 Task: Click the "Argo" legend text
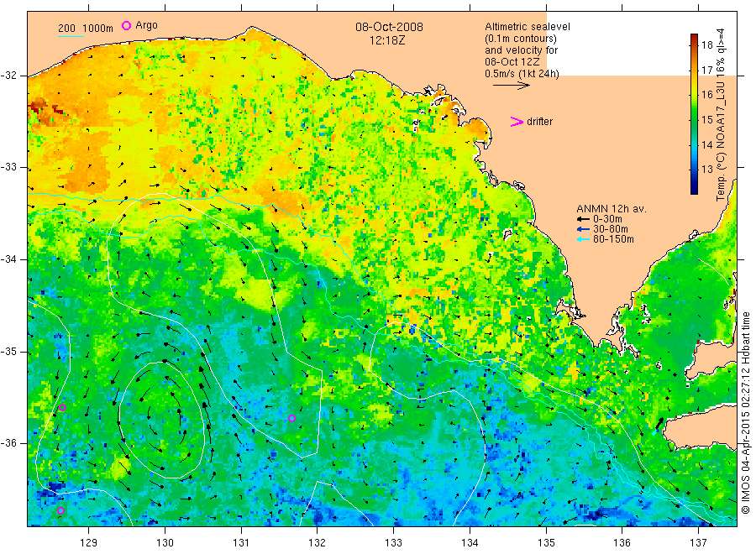tap(146, 25)
